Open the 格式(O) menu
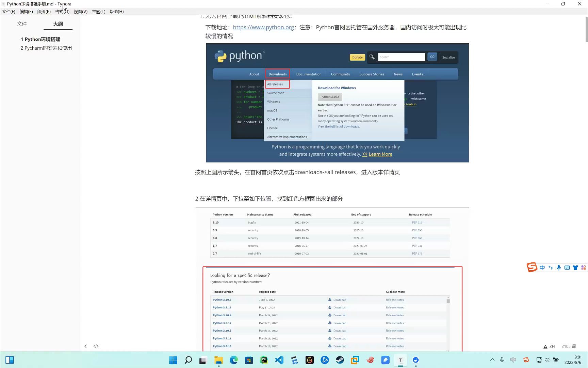The image size is (588, 368). (x=62, y=12)
